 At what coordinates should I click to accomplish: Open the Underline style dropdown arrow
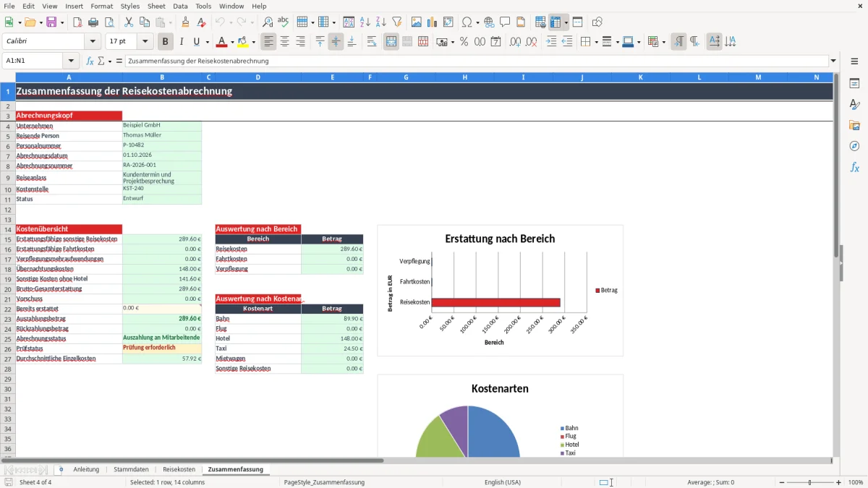coord(207,42)
